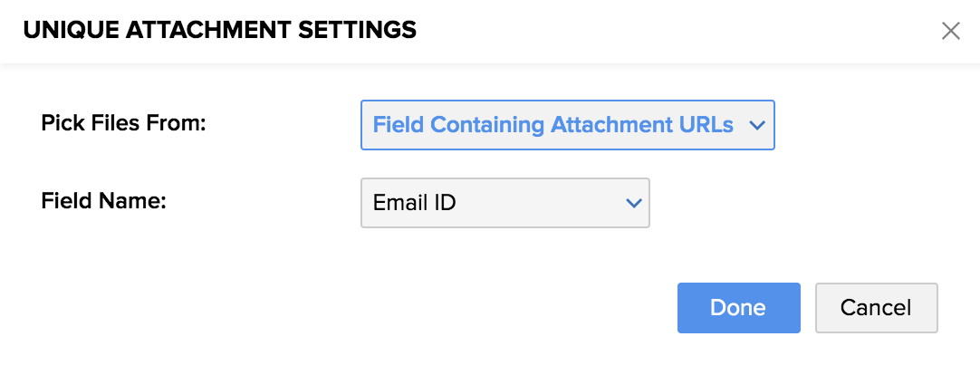Click the Email ID value text
Image resolution: width=980 pixels, height=375 pixels.
414,203
